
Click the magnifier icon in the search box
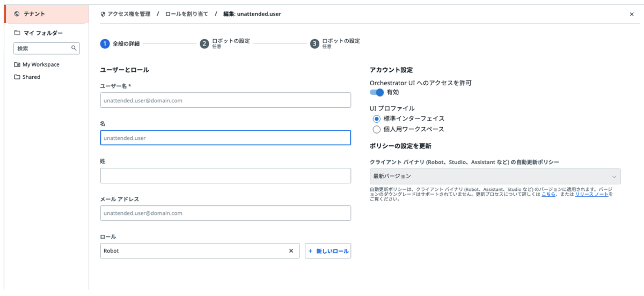(74, 48)
